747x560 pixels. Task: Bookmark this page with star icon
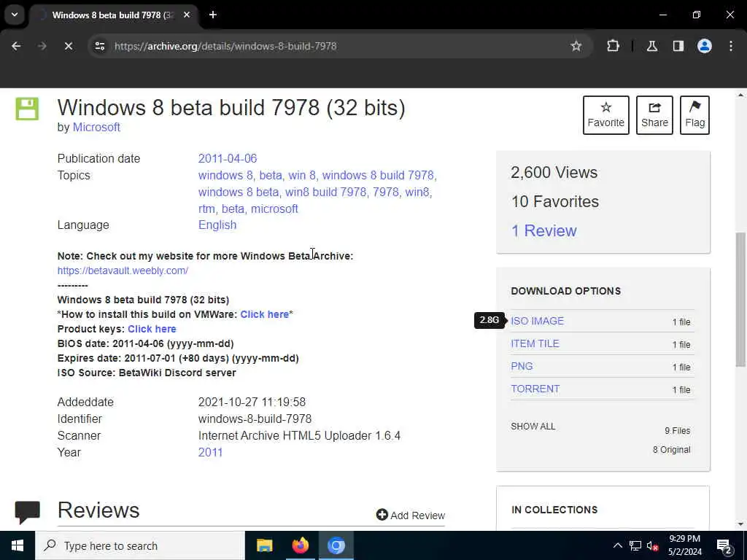pos(576,46)
